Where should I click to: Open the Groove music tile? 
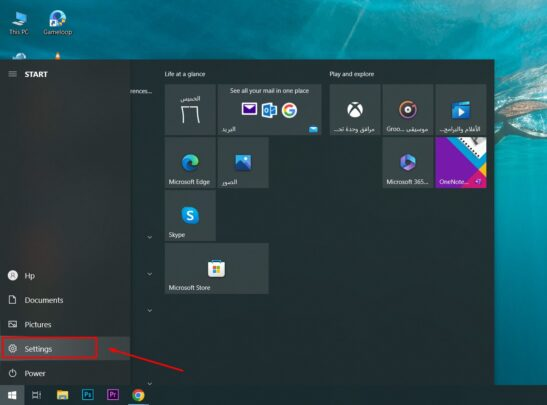point(408,110)
